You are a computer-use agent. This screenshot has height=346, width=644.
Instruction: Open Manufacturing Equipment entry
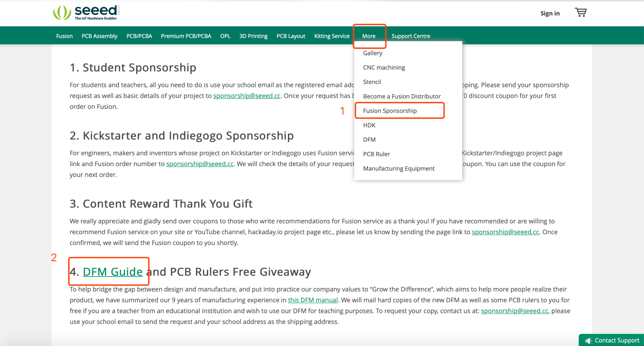pyautogui.click(x=398, y=169)
